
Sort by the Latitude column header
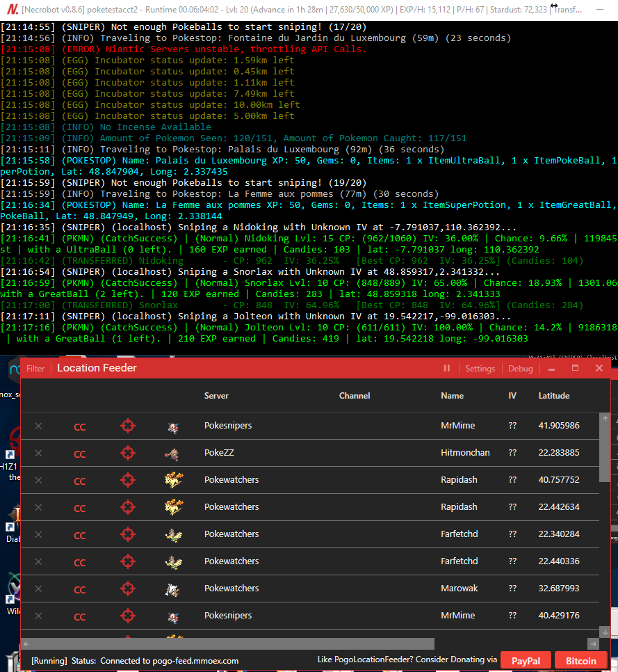pos(554,396)
